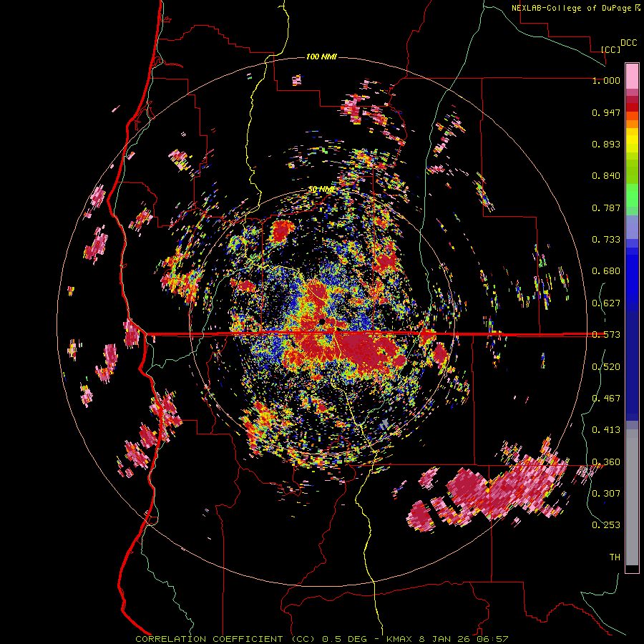Click the 0.840 scale value

tap(606, 176)
